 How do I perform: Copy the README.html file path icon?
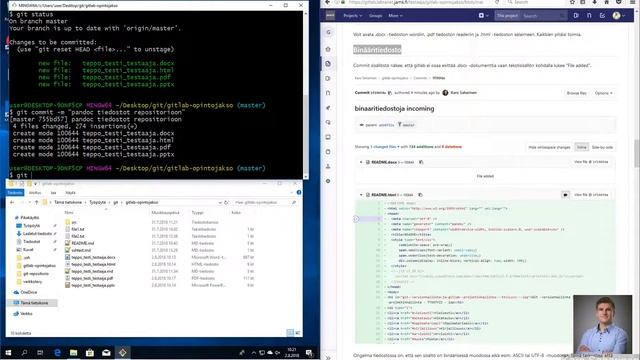[420, 195]
